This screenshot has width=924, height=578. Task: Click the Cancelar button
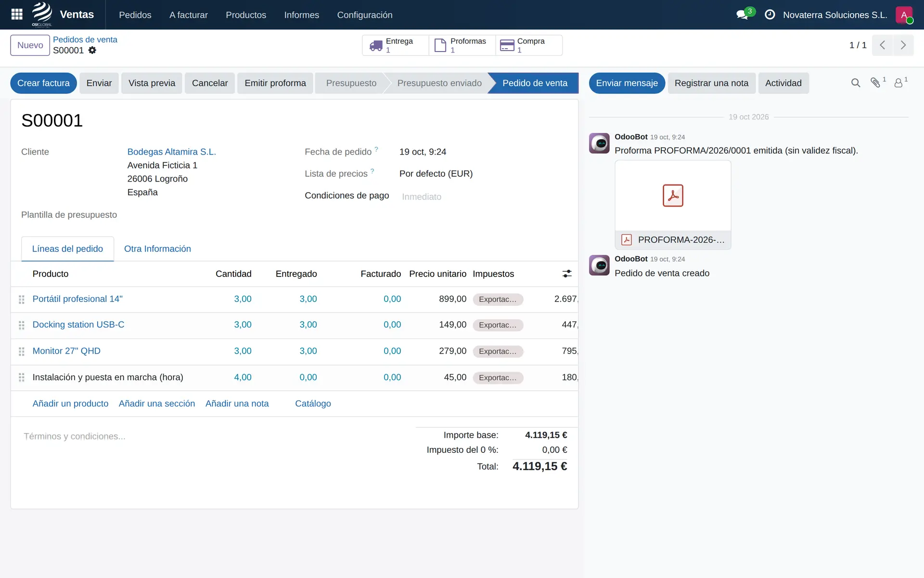click(x=210, y=83)
